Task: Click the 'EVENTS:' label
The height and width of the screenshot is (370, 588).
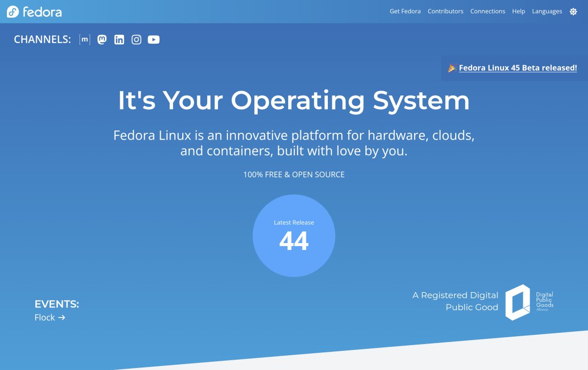Action: (57, 304)
